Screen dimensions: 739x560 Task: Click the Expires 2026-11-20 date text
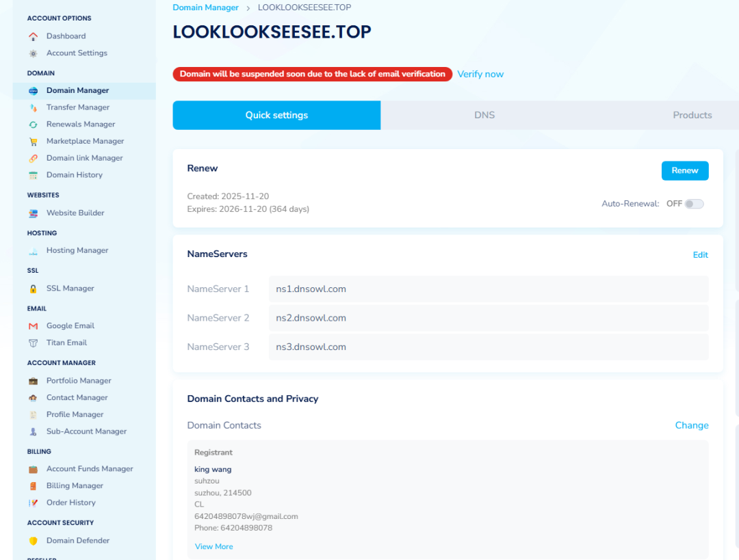click(x=248, y=209)
